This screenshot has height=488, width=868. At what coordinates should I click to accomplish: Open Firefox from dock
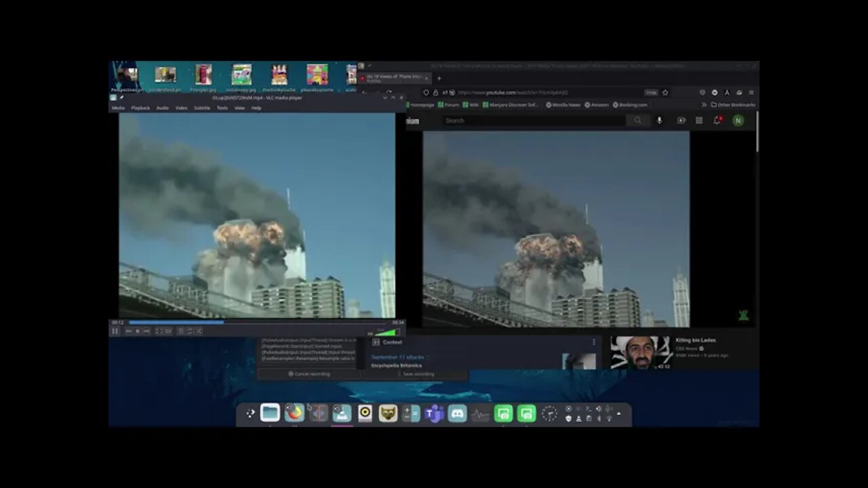pyautogui.click(x=294, y=413)
